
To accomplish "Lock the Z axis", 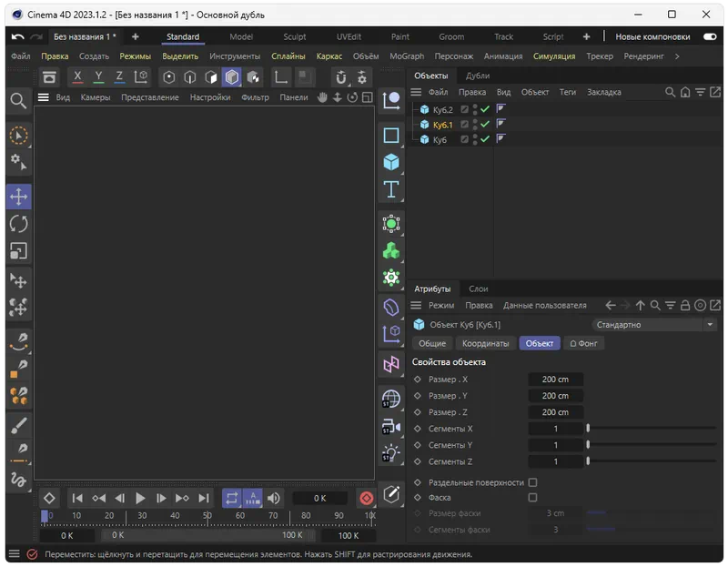I will pos(119,76).
